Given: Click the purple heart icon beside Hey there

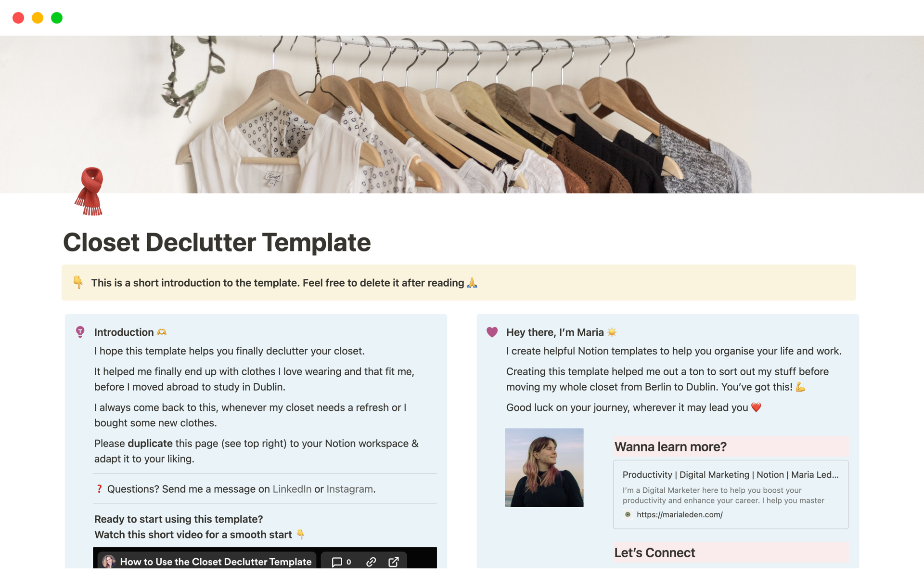Looking at the screenshot, I should point(492,332).
